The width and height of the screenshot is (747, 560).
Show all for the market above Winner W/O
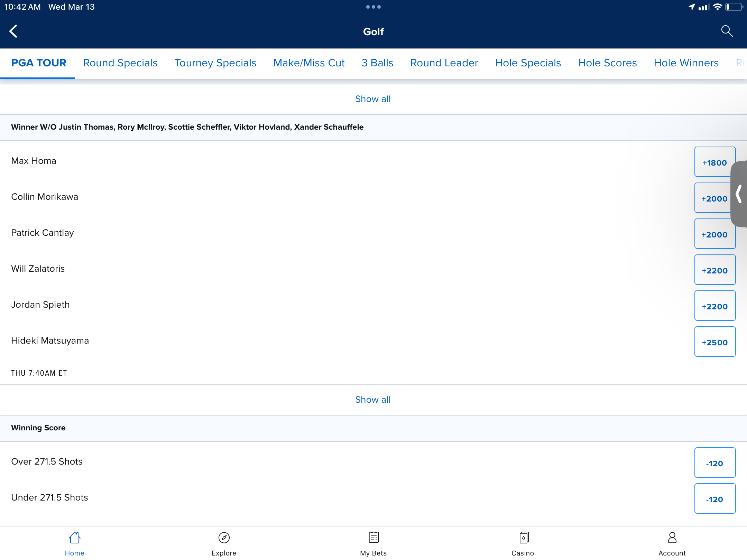[373, 99]
